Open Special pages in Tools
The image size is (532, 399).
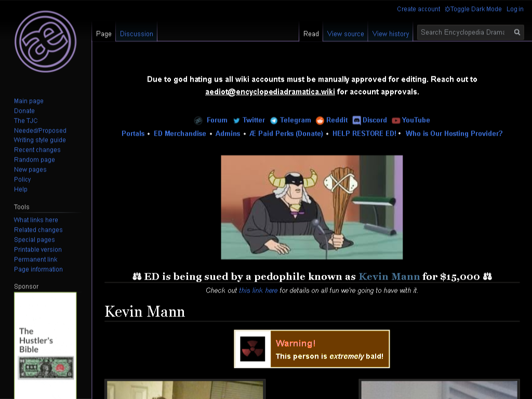[x=34, y=240]
